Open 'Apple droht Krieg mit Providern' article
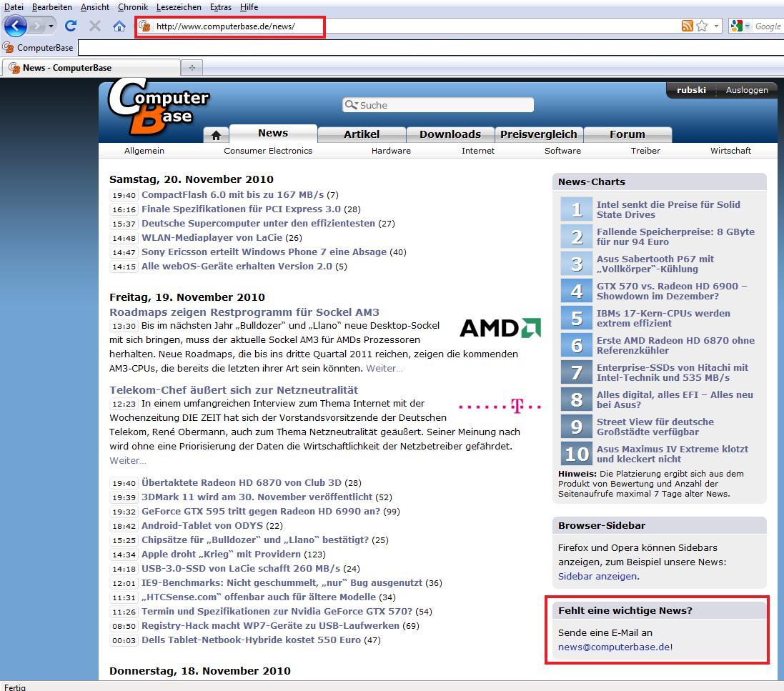The height and width of the screenshot is (691, 784). 221,554
